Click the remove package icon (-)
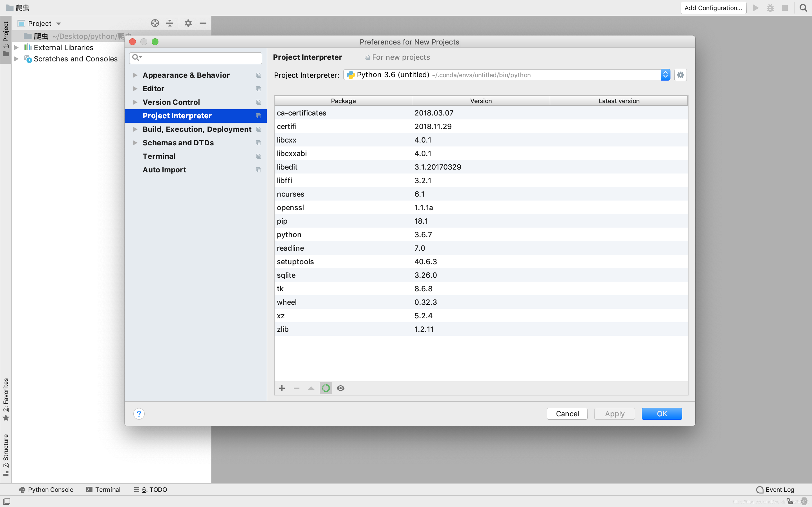 coord(296,388)
